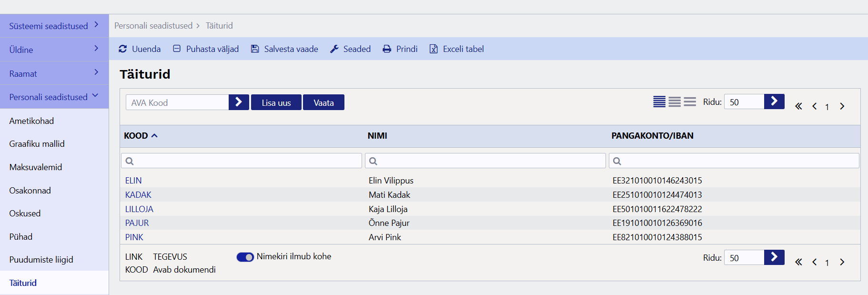Select the widest row spacing icon

[690, 102]
